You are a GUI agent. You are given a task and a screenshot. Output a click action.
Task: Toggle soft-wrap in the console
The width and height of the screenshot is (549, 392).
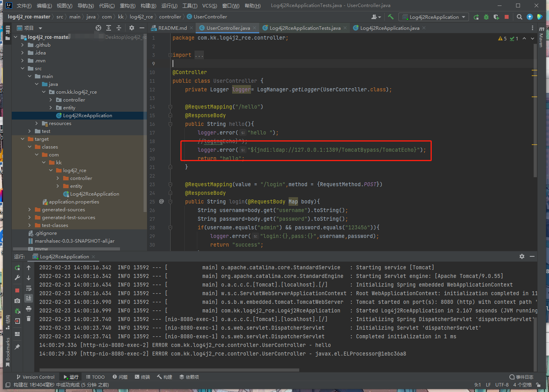(29, 288)
